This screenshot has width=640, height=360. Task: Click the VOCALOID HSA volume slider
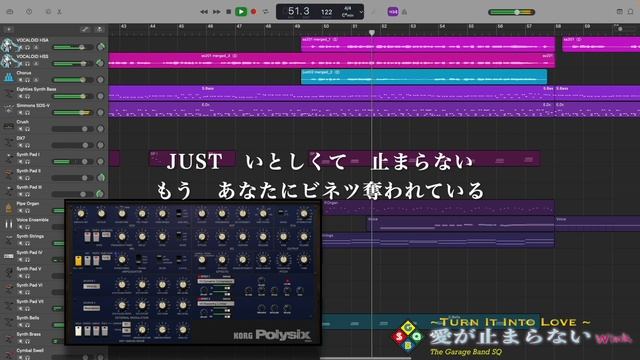(x=73, y=47)
